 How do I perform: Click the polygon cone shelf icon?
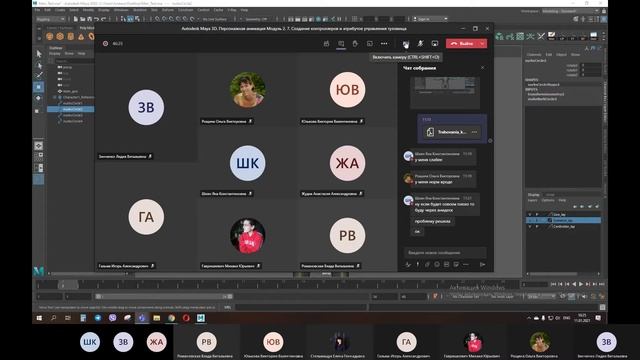tap(81, 36)
